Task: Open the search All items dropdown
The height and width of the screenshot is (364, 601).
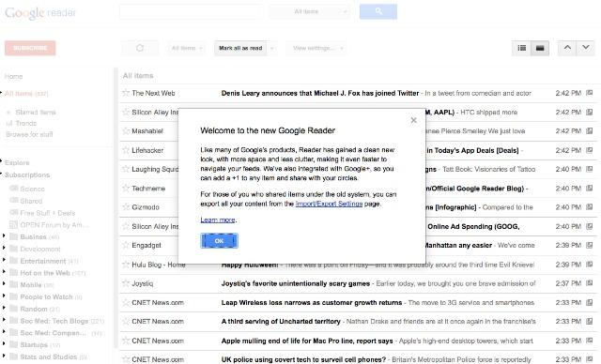Action: coord(309,11)
